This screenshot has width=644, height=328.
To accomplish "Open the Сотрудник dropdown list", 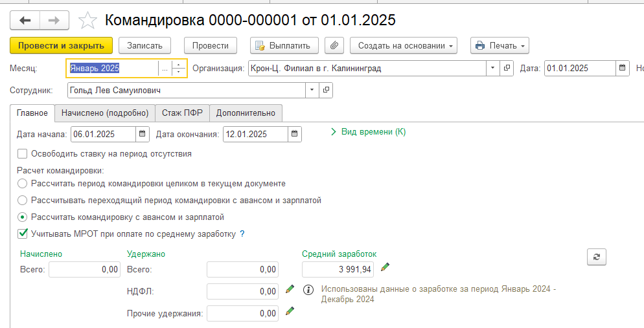I will click(312, 90).
